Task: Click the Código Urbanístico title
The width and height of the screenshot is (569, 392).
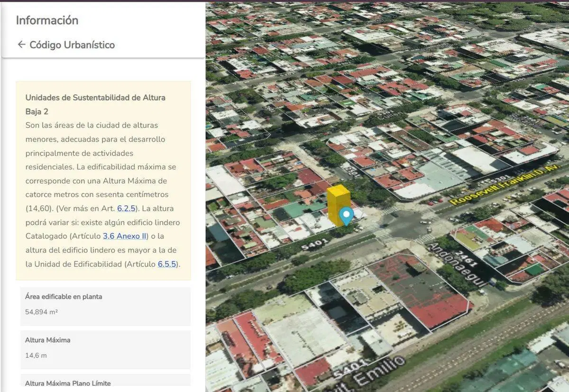Action: (x=72, y=45)
